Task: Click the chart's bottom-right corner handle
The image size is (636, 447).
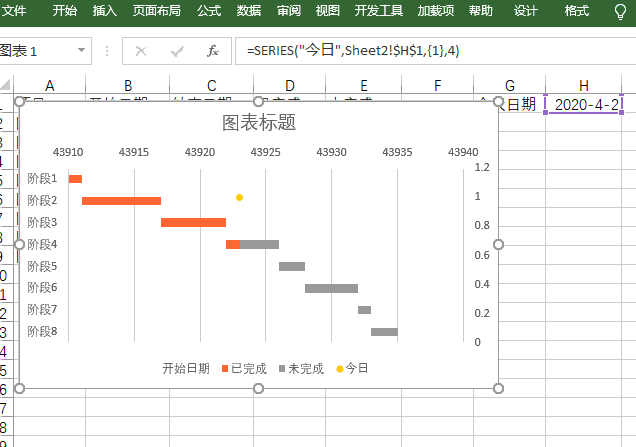Action: click(498, 389)
